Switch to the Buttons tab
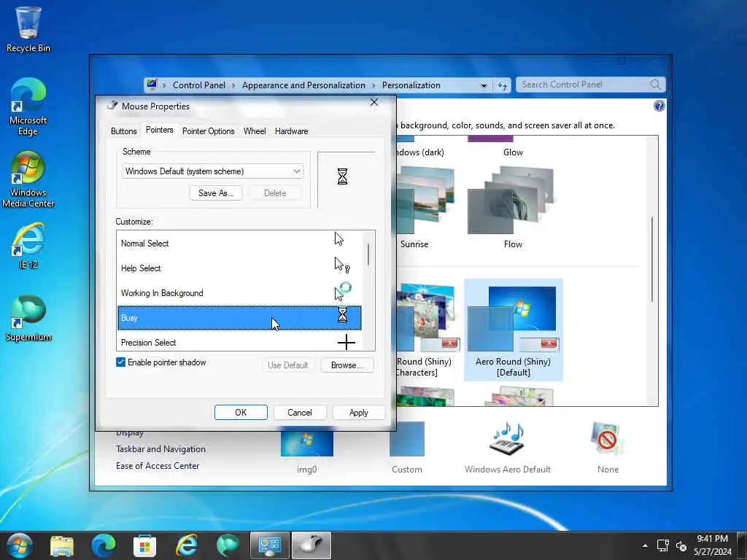Image resolution: width=747 pixels, height=560 pixels. 124,131
